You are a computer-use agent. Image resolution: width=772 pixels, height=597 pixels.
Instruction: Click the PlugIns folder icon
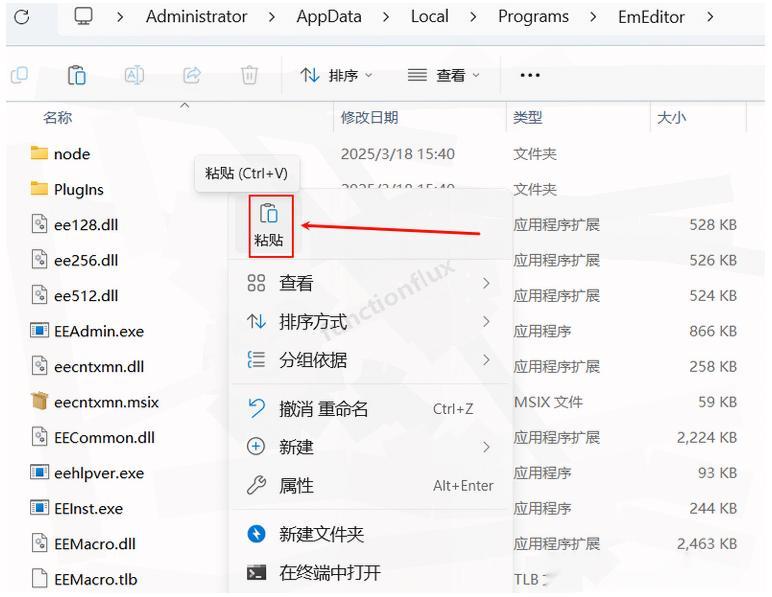point(39,189)
